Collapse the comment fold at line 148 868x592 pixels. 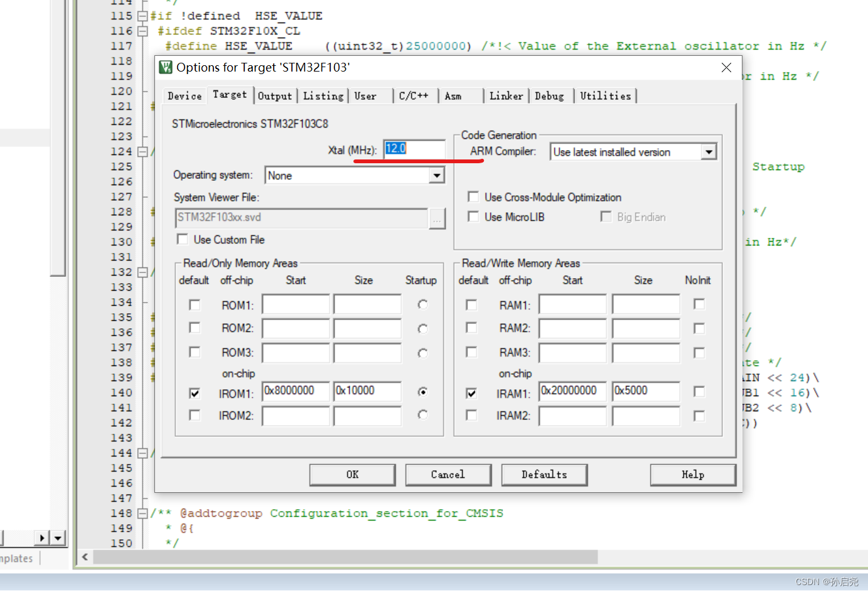(142, 513)
